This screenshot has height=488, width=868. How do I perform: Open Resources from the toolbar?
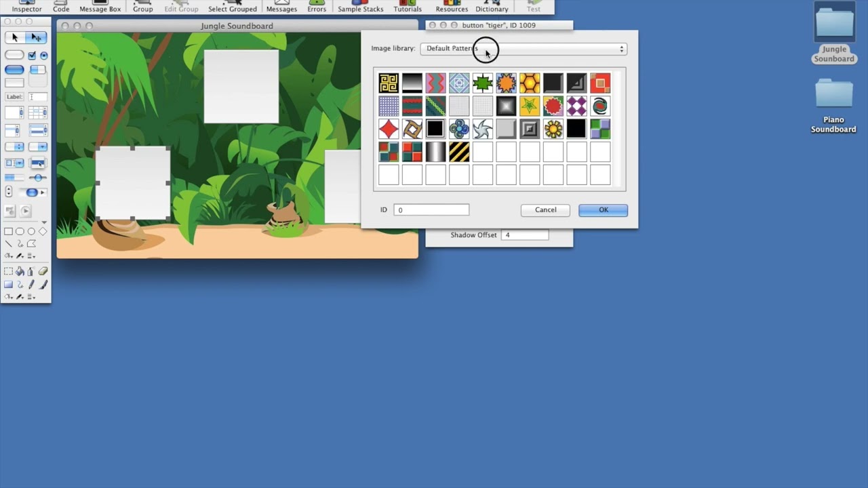pyautogui.click(x=452, y=7)
